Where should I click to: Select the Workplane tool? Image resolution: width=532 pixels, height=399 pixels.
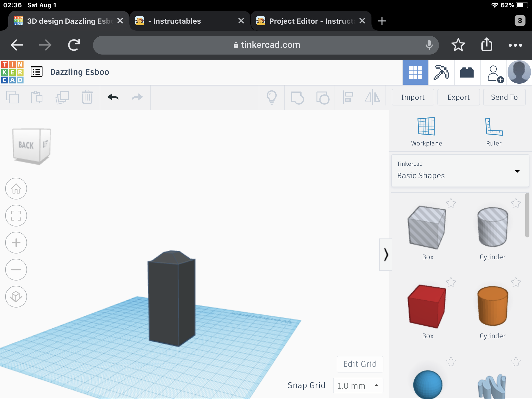coord(426,132)
